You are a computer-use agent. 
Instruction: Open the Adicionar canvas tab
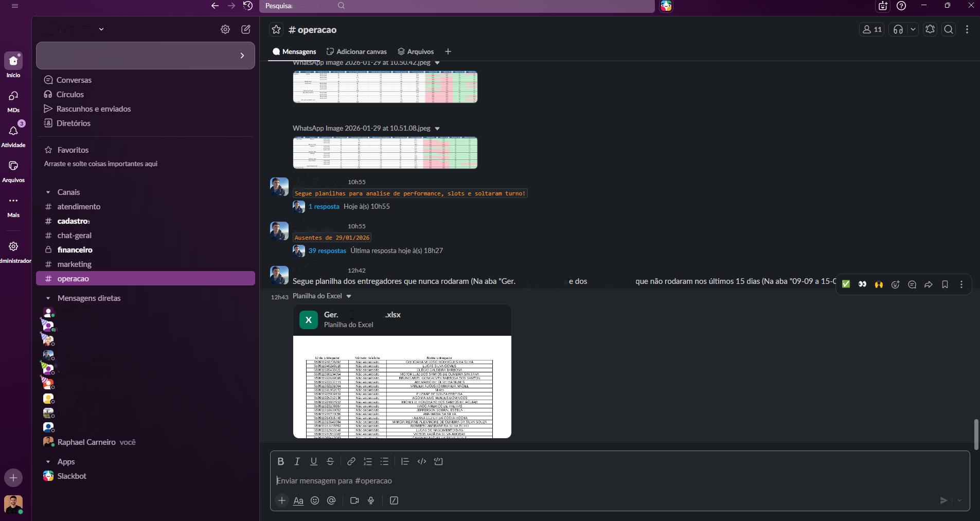point(357,51)
